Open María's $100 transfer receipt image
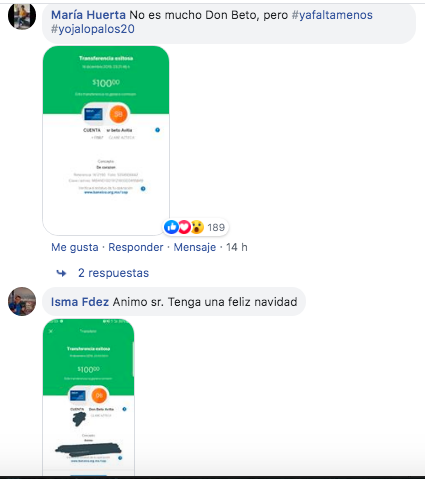 (106, 140)
